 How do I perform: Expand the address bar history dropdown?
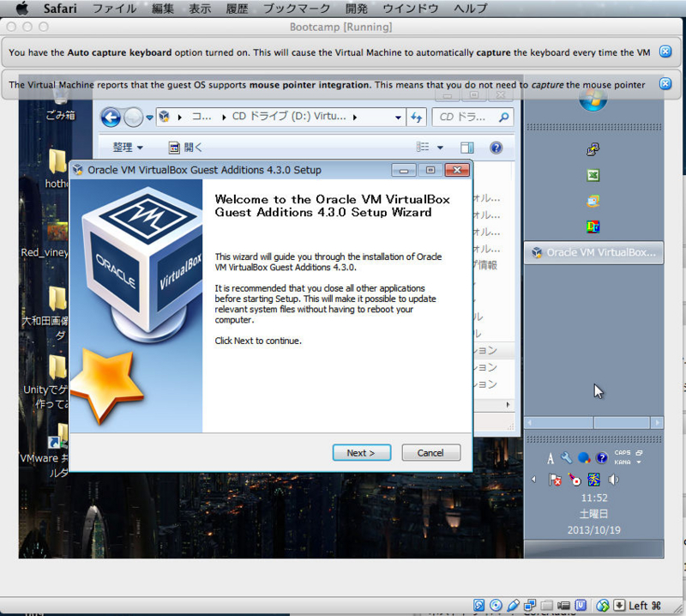tap(398, 118)
